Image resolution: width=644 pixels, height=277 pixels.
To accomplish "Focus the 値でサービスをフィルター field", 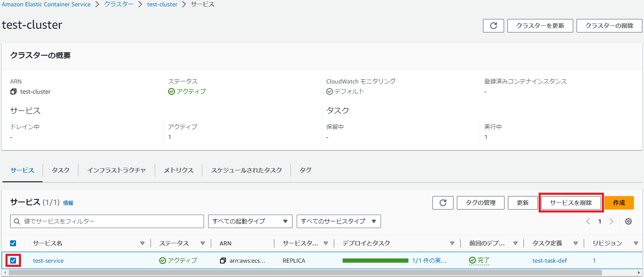I will coord(107,221).
